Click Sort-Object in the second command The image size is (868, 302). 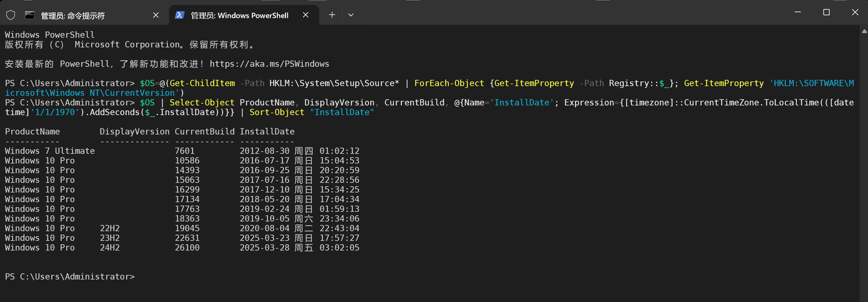click(277, 112)
